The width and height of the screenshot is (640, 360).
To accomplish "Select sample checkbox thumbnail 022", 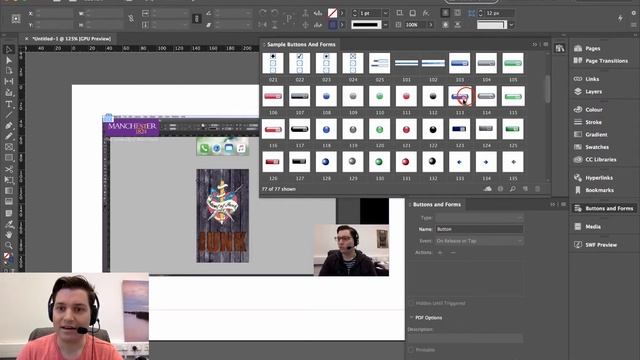I will (300, 63).
